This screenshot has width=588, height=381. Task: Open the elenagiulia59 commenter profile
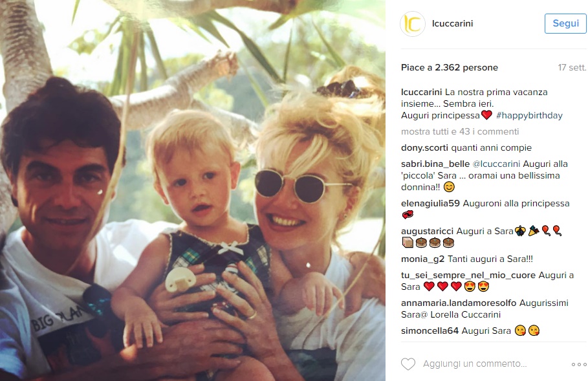[430, 203]
